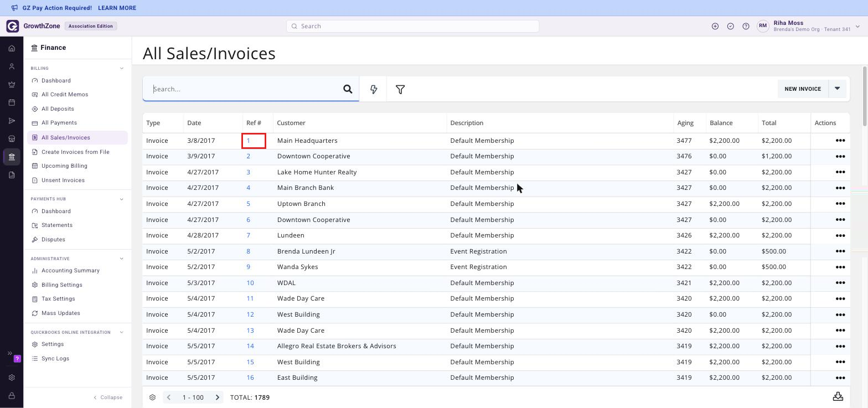Click the lock icon in the left rail
This screenshot has width=868, height=408.
click(12, 396)
